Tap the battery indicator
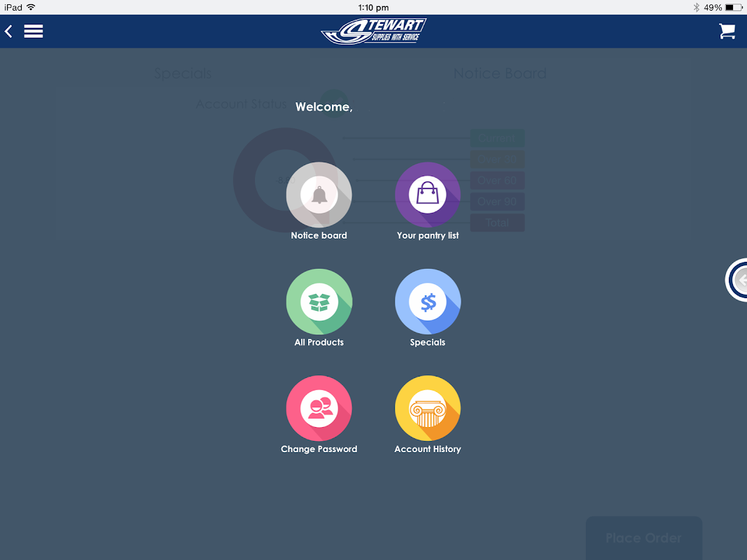This screenshot has height=560, width=747. coord(734,7)
